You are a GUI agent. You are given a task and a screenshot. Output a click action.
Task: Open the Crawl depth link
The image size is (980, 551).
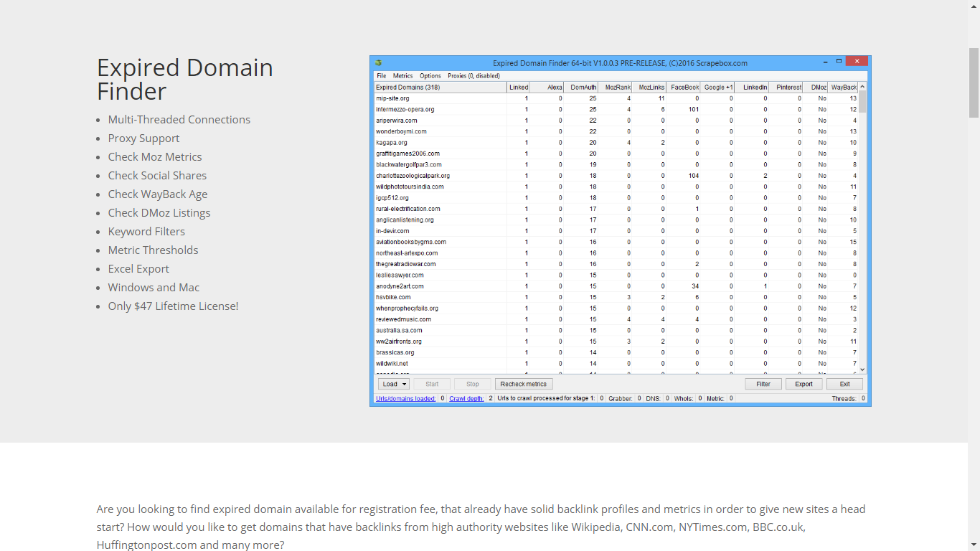466,398
